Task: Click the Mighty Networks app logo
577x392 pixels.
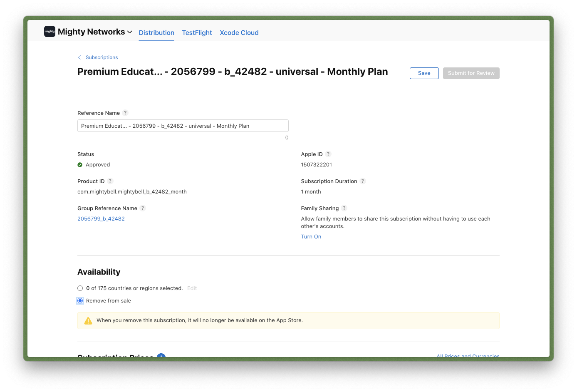Action: click(x=50, y=31)
